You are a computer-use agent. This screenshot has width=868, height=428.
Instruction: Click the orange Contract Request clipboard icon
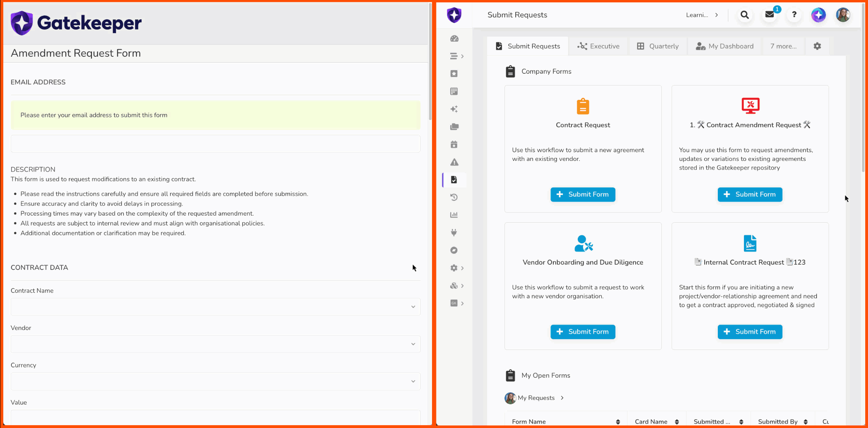pyautogui.click(x=583, y=106)
